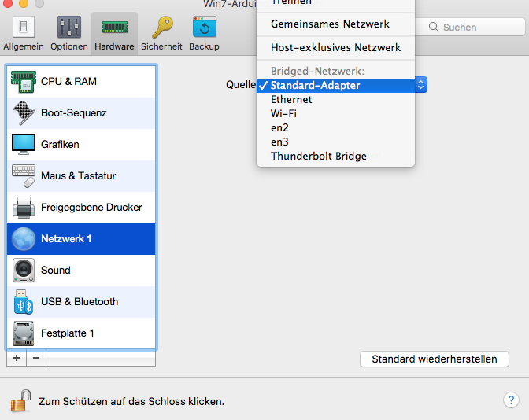Click the Boot-Sequenz checkered flag icon
The height and width of the screenshot is (420, 529).
coord(24,113)
